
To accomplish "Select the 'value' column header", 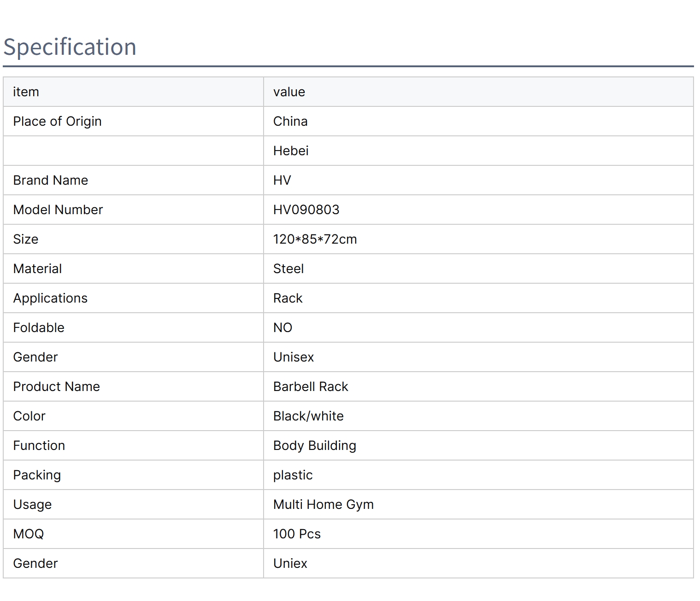I will (289, 92).
